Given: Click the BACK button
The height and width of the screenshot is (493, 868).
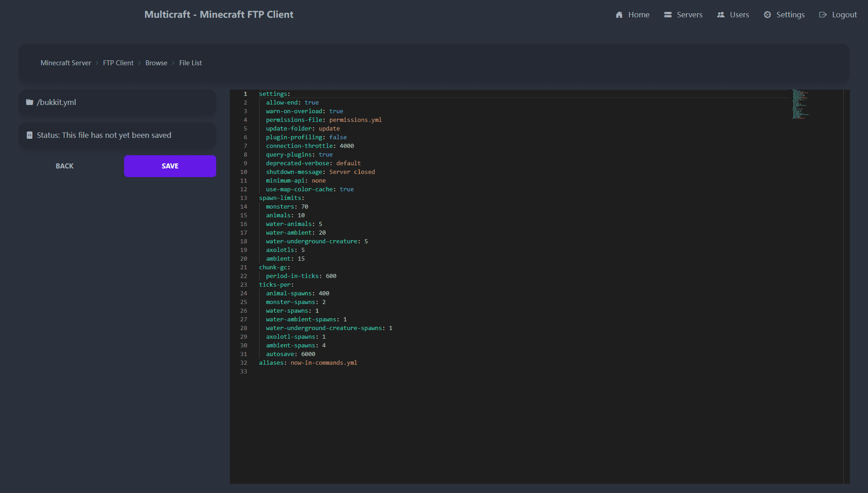Looking at the screenshot, I should (x=65, y=166).
